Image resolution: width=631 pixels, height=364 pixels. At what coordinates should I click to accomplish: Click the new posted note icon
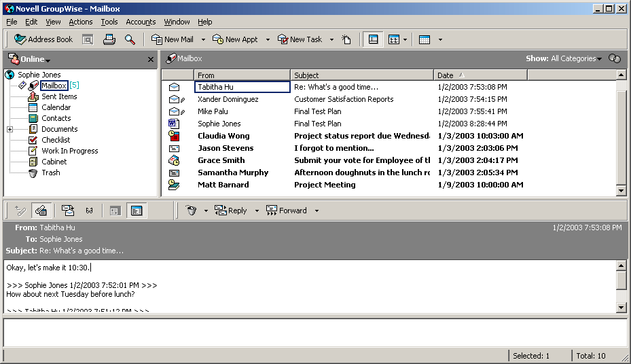346,39
